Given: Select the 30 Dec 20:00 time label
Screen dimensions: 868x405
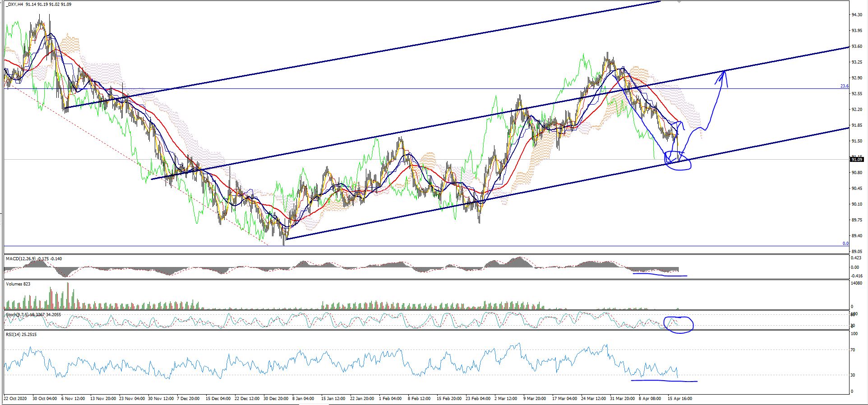Looking at the screenshot, I should pyautogui.click(x=276, y=399).
